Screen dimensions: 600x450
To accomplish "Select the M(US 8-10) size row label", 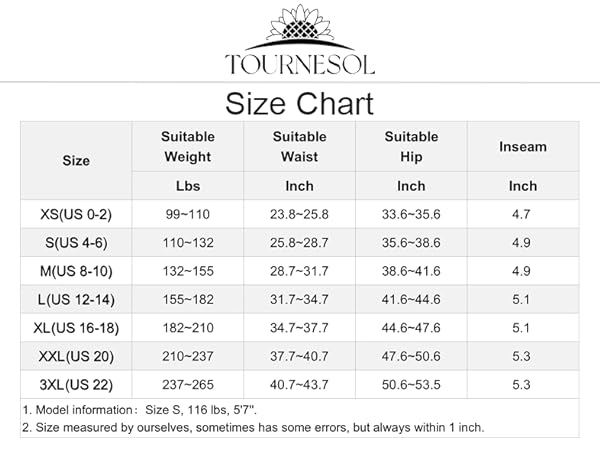I will [x=76, y=271].
